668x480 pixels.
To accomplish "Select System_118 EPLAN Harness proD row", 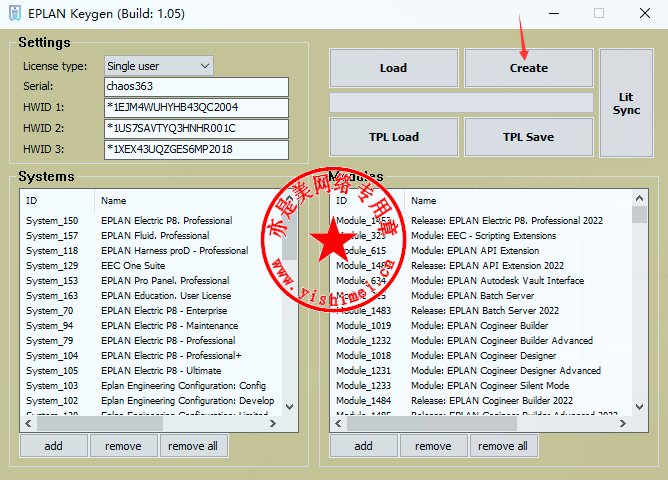I will [151, 250].
